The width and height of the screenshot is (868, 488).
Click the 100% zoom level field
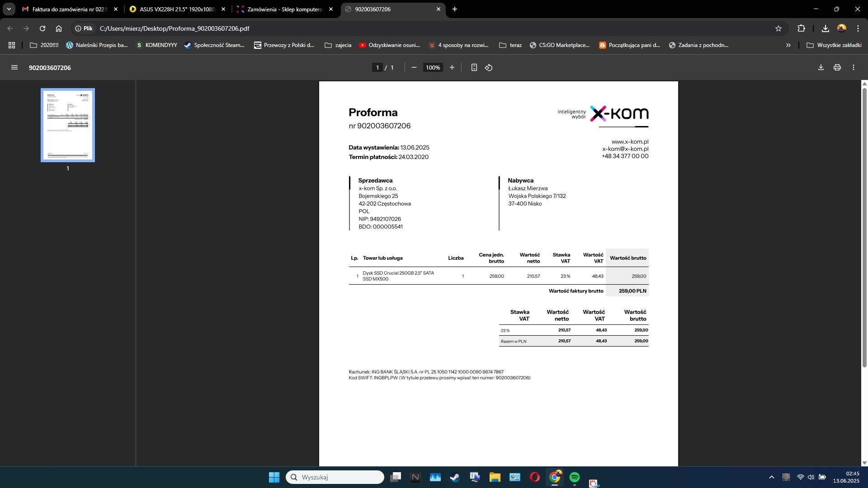(x=433, y=67)
